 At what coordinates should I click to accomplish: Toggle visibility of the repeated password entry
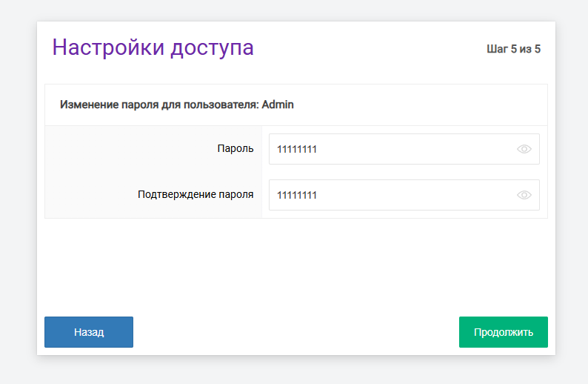(x=524, y=195)
